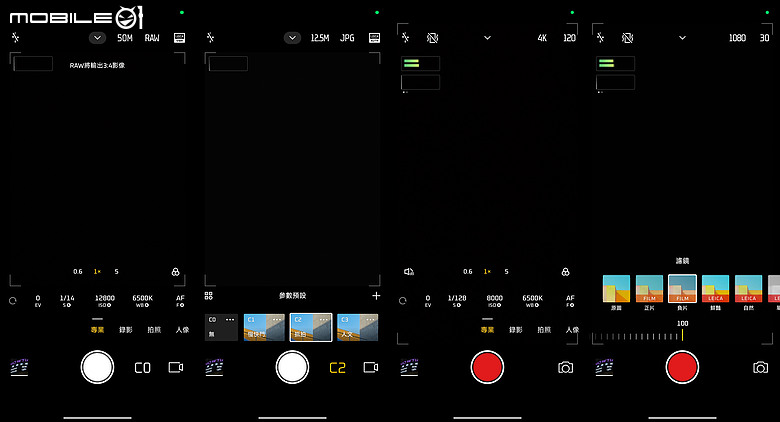Viewport: 780px width, 422px height.
Task: Open filter circles icon on the 4K screen
Action: tap(566, 272)
